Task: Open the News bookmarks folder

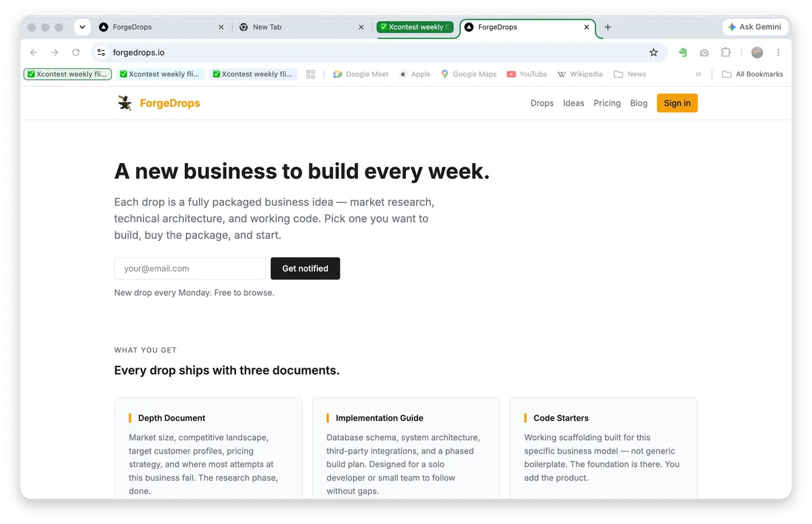Action: (x=629, y=74)
